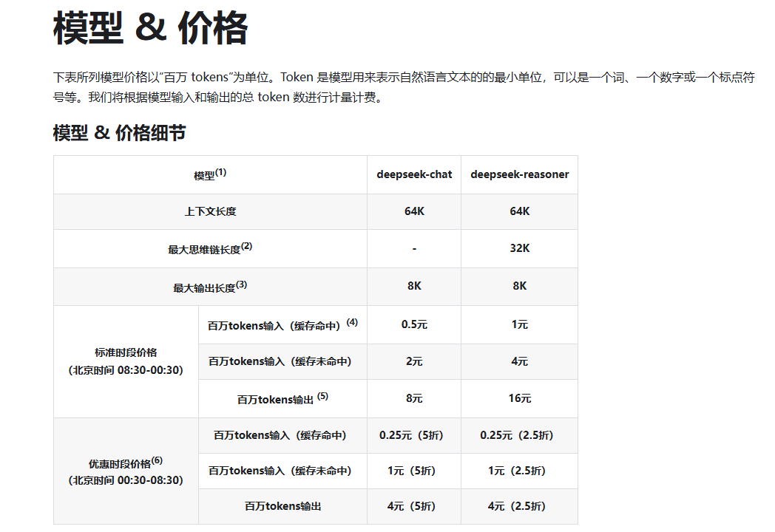Open footnote (4) beside standard-period 缓存命中 input

pyautogui.click(x=352, y=322)
